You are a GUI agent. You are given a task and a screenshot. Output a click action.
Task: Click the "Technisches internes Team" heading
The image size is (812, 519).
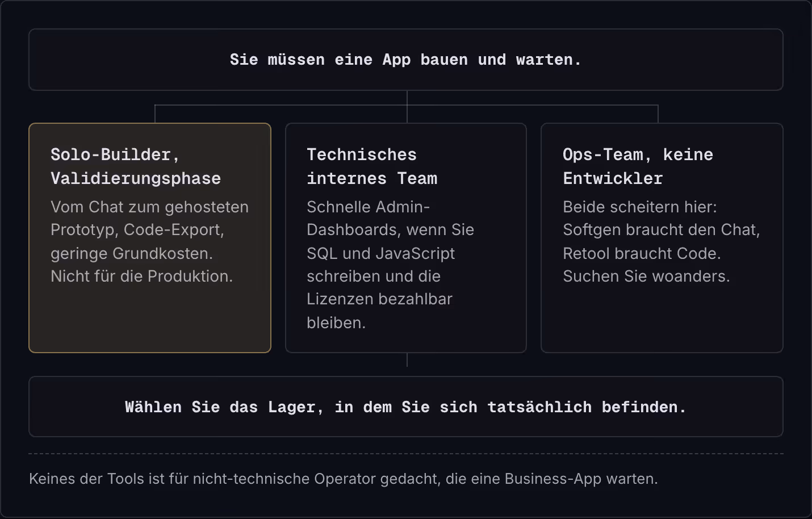tap(372, 166)
